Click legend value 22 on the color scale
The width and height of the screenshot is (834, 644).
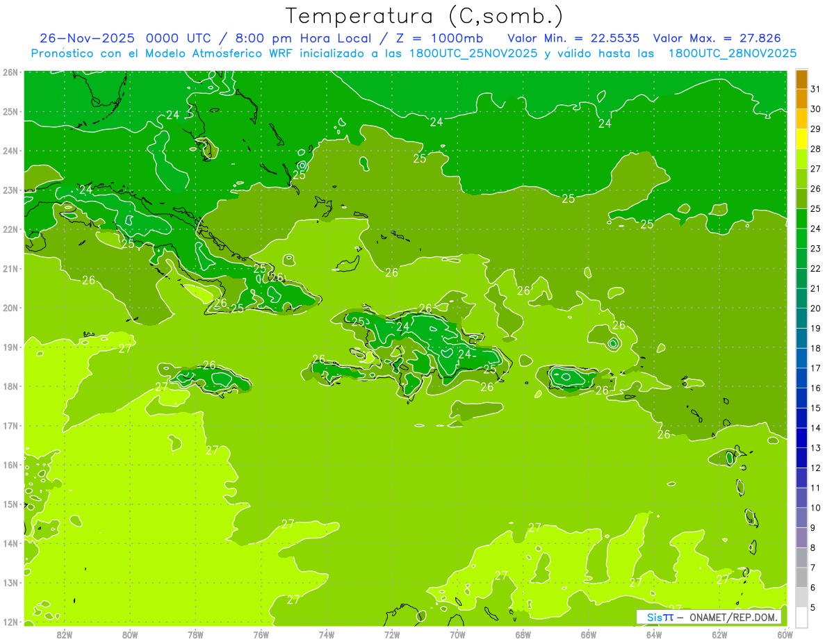815,268
